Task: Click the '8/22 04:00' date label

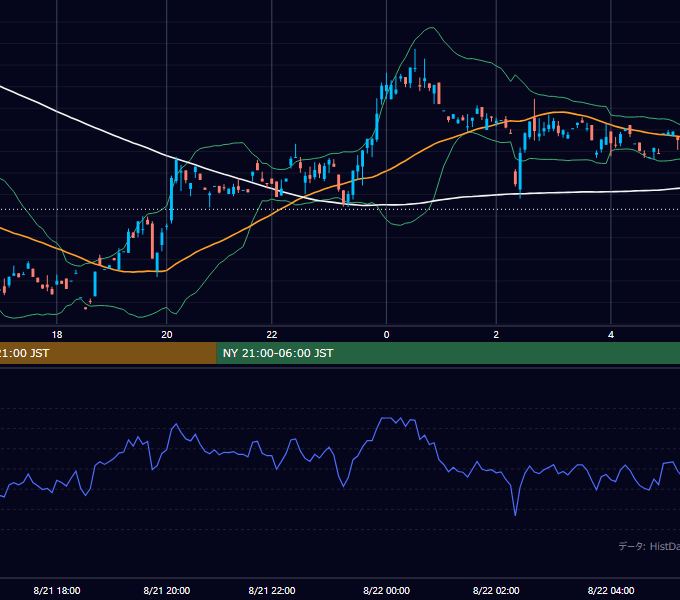Action: point(611,590)
